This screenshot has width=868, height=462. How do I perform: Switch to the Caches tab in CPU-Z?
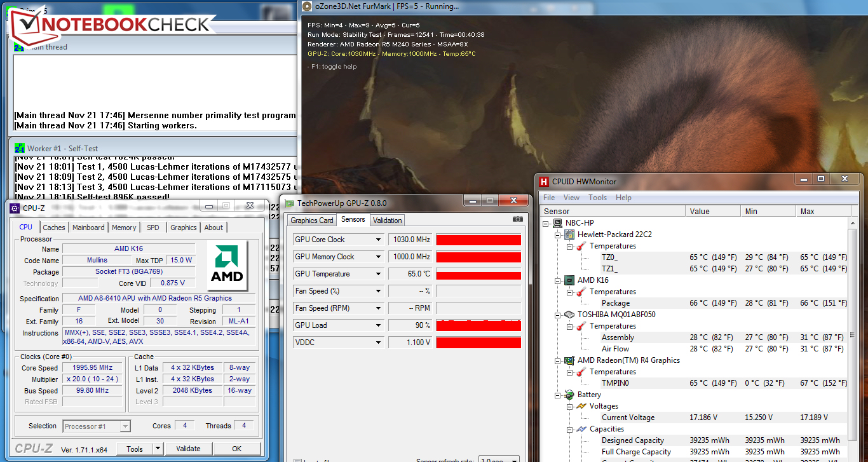pyautogui.click(x=54, y=228)
